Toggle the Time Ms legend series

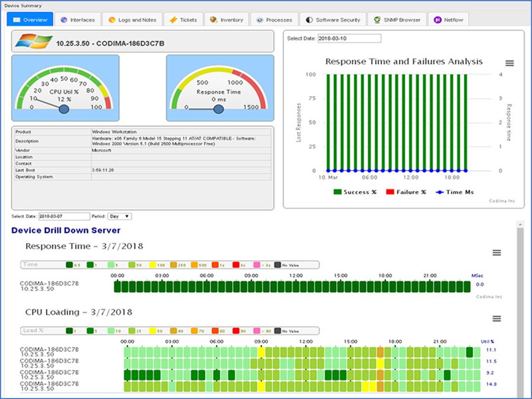pos(455,192)
